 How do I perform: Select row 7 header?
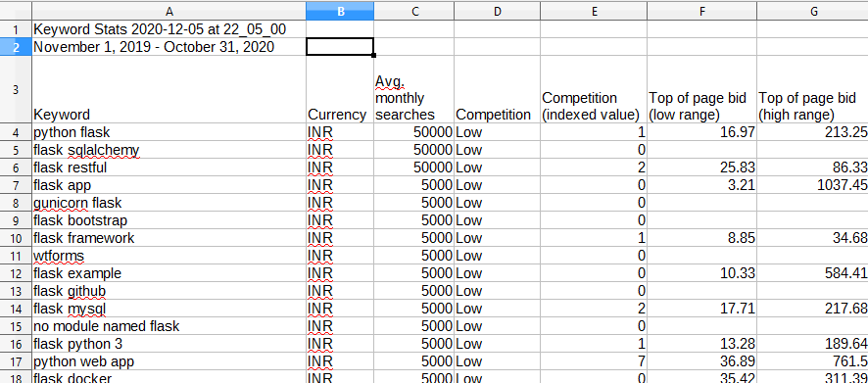pyautogui.click(x=16, y=185)
